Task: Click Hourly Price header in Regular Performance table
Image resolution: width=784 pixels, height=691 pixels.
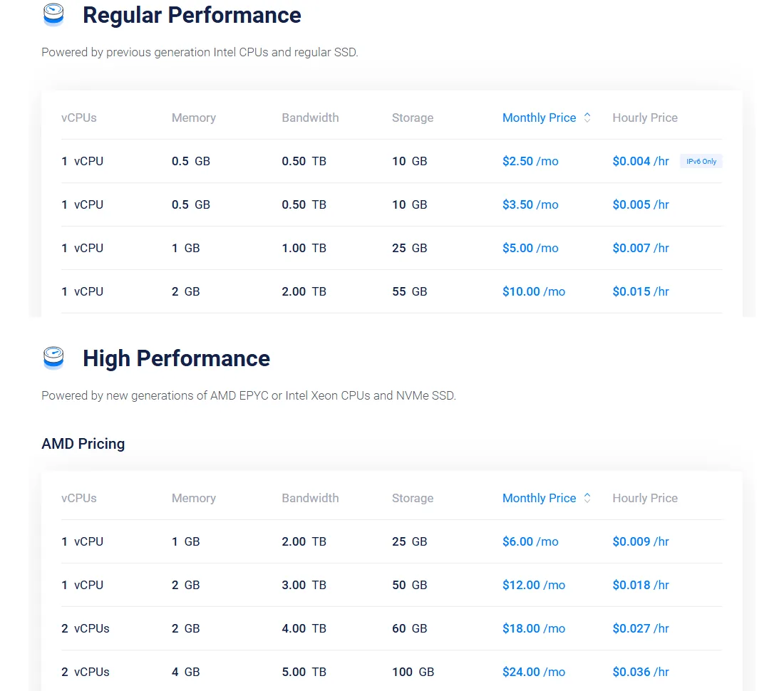Action: click(x=645, y=118)
